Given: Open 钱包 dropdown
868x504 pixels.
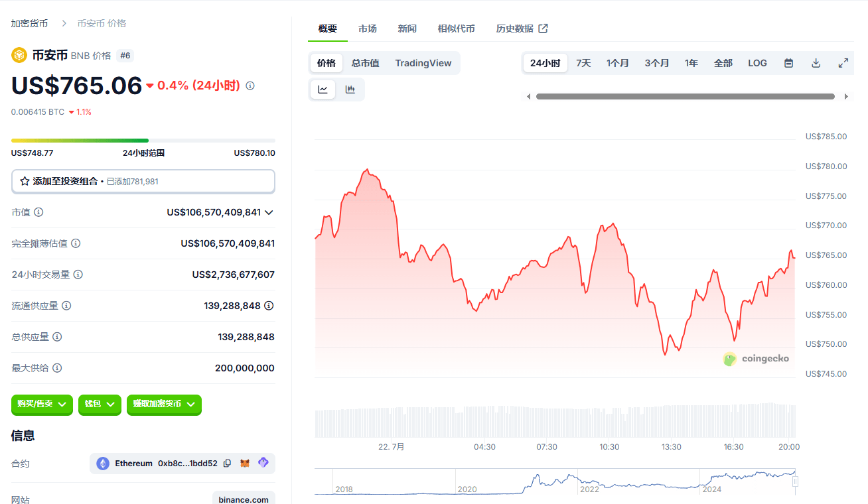Looking at the screenshot, I should (100, 404).
